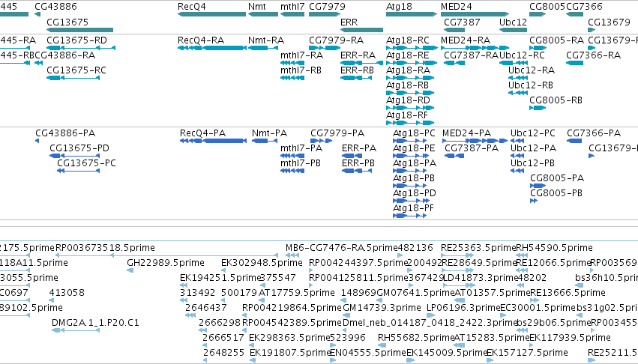
Task: Select the mthl7 gene label
Action: coord(292,7)
